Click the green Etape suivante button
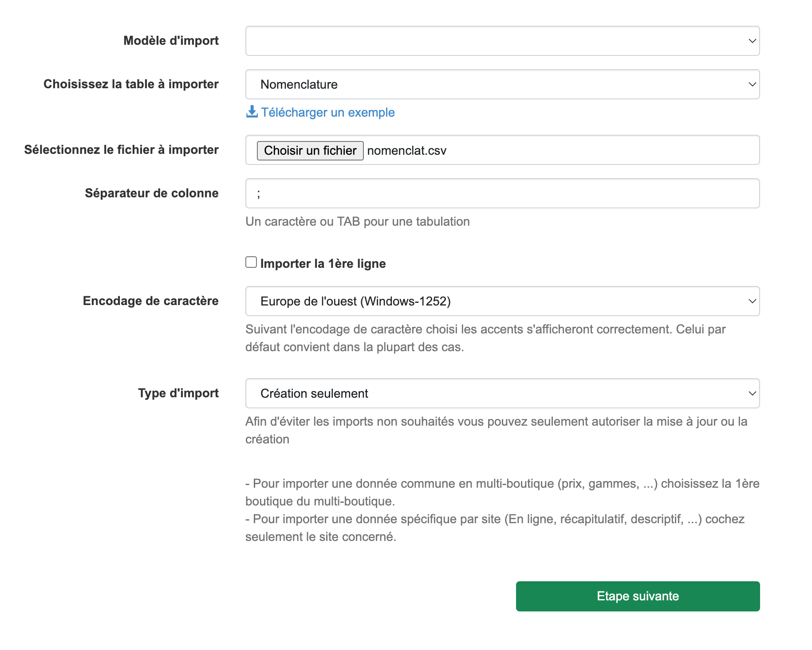812x650 pixels. [x=638, y=596]
